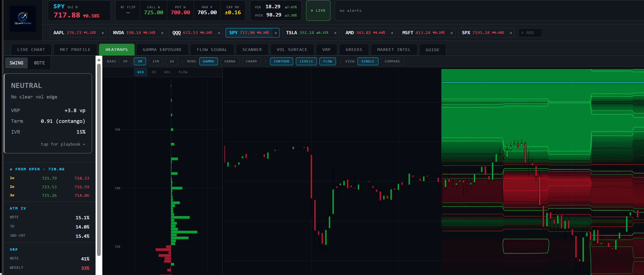The height and width of the screenshot is (275, 644).
Task: Set bars interval to 1M
Action: [125, 61]
